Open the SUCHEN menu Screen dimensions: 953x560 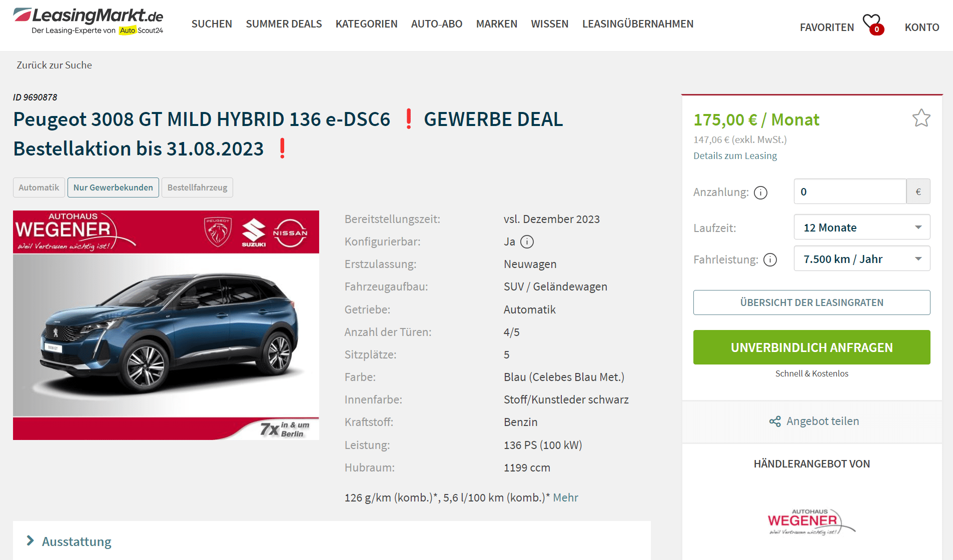(x=212, y=24)
